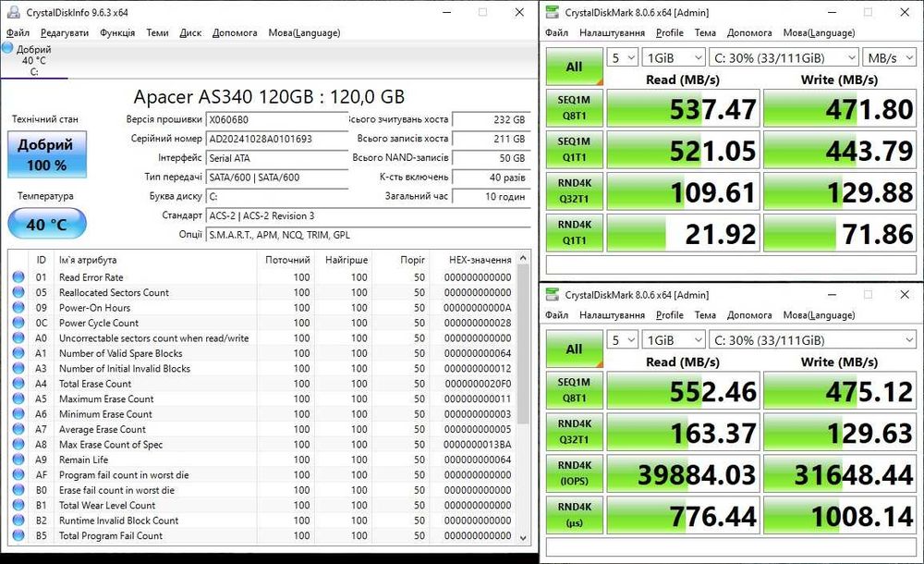Click status orb of Read Error Rate row
The width and height of the screenshot is (924, 564).
[x=18, y=276]
